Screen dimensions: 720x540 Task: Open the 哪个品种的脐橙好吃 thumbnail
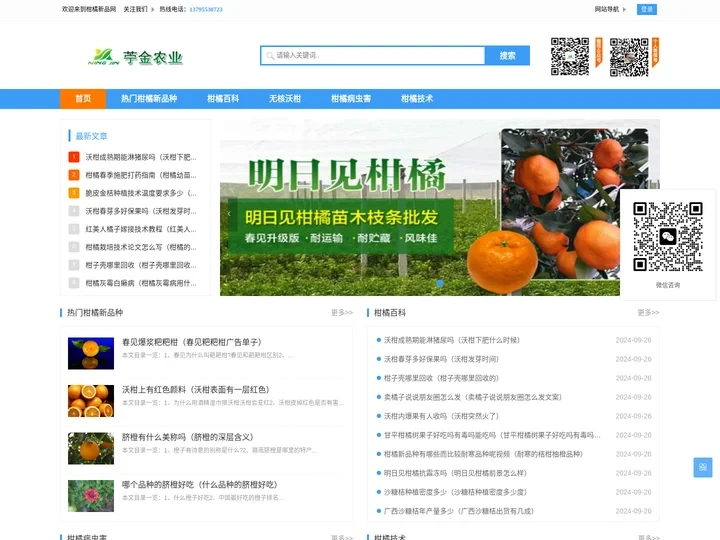click(91, 495)
